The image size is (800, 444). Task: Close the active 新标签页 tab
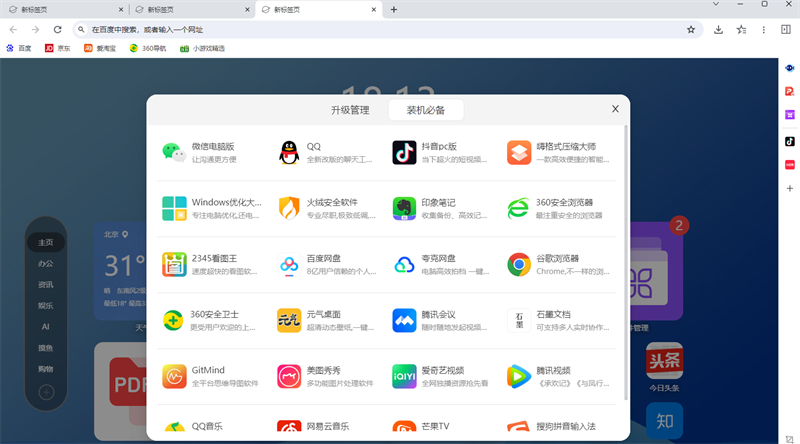(373, 9)
